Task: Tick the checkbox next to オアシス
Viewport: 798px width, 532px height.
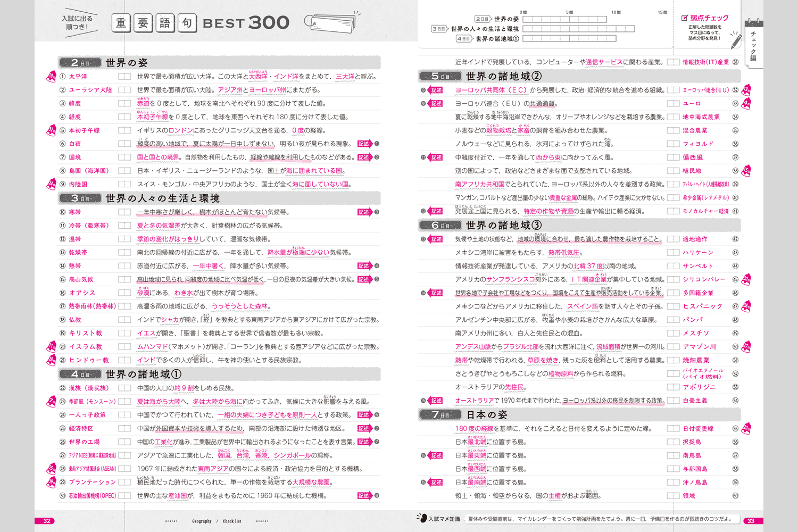Action: coord(124,293)
